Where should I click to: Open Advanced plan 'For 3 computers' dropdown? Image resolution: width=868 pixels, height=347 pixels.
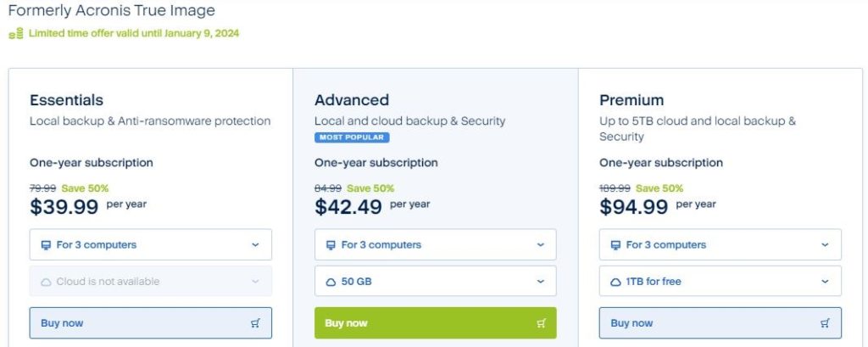(435, 244)
